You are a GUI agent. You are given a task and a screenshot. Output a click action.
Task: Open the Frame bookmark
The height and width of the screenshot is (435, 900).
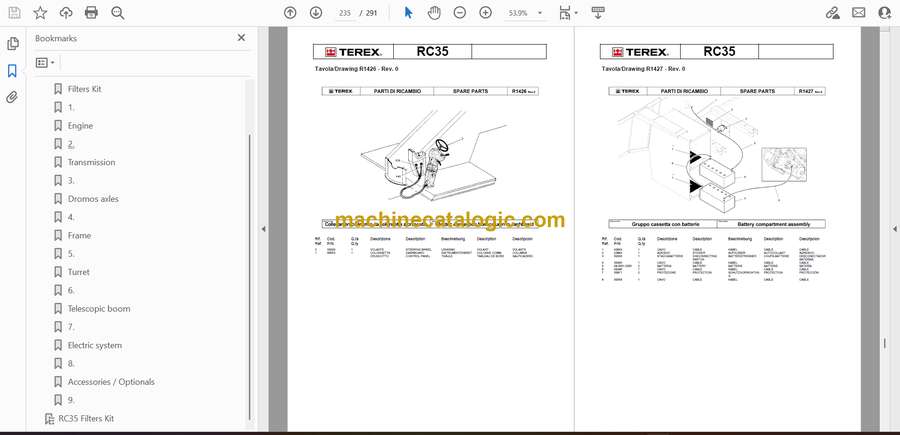[79, 235]
